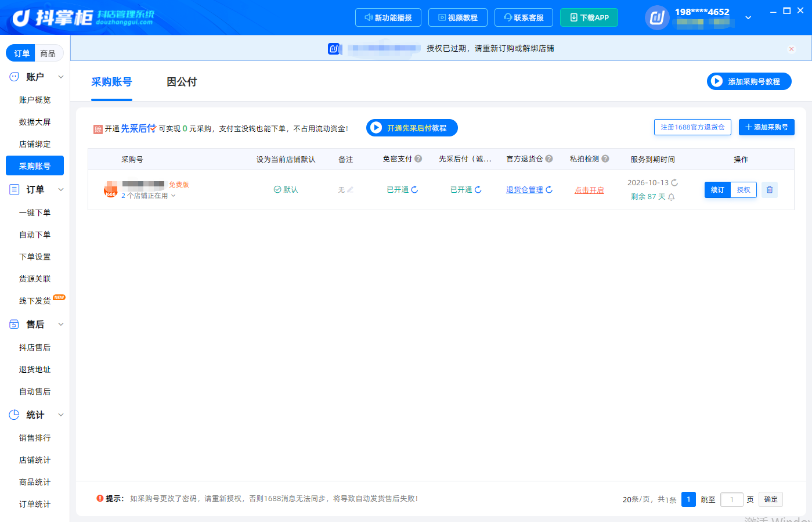Screen dimensions: 812x522
Task: Switch to the 商品 toggle tab
Action: point(48,53)
